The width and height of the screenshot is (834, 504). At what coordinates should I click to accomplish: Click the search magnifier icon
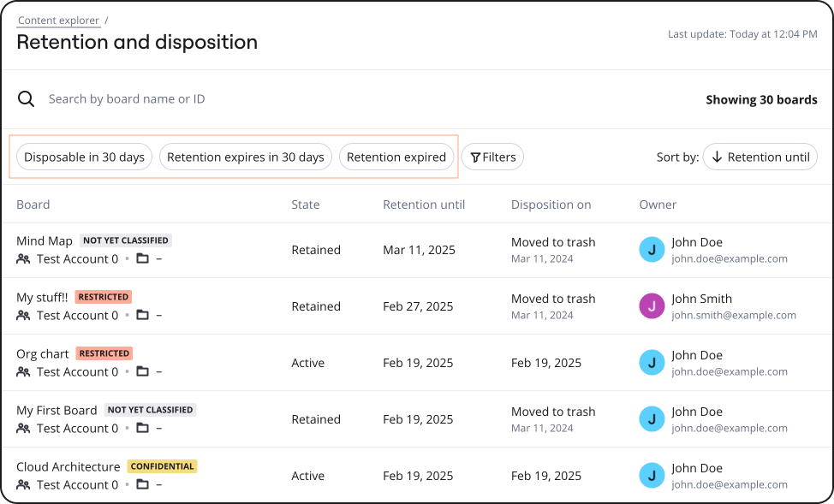click(x=27, y=99)
